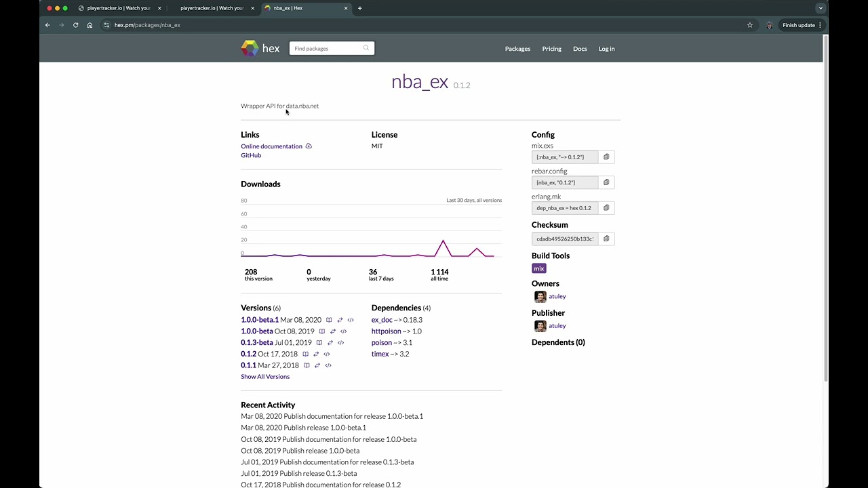Open the Pricing nav item

click(551, 49)
